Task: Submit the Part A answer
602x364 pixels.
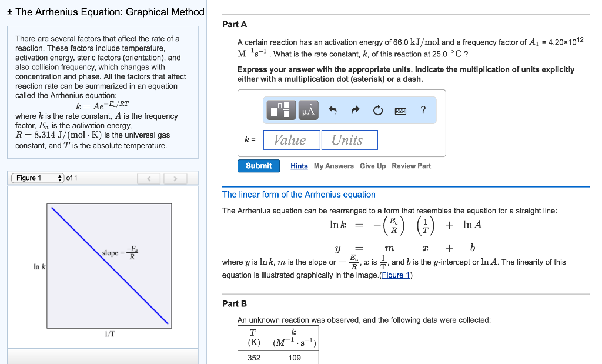Action: point(259,166)
